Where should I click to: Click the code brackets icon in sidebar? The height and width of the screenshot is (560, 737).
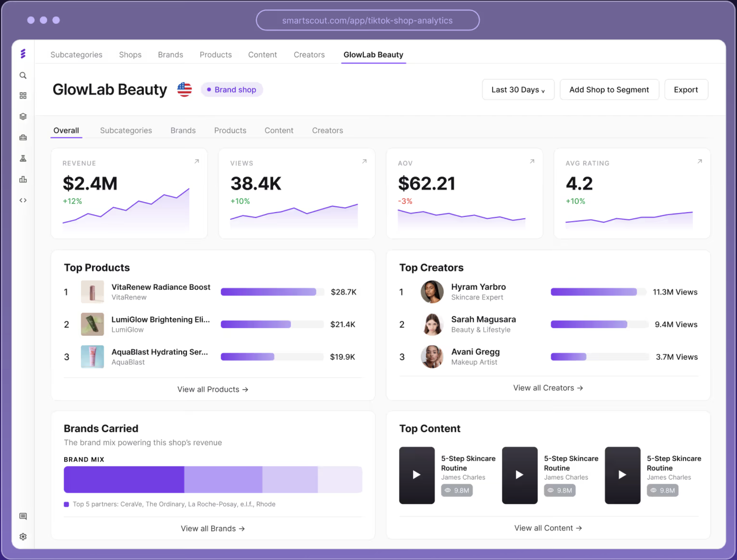click(x=23, y=200)
